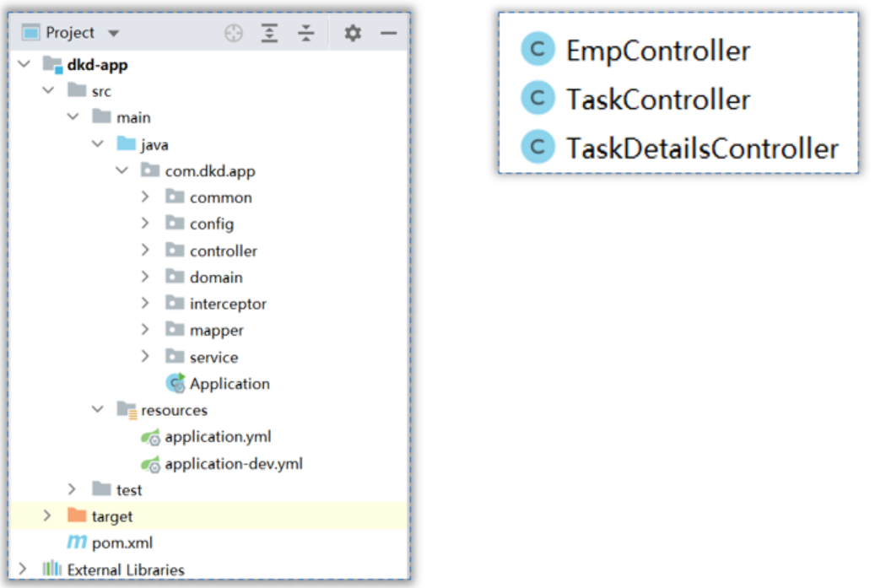Click the resources folder icon

point(127,410)
